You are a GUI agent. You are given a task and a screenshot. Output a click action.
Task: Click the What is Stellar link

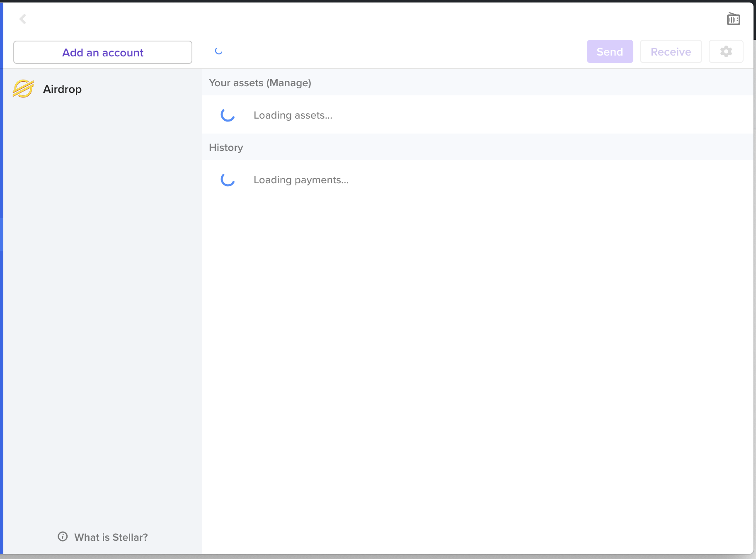[111, 537]
